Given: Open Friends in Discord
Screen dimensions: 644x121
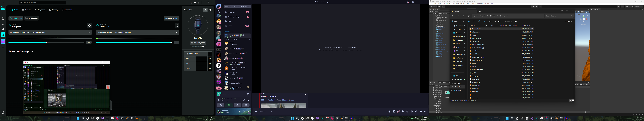Looking at the screenshot, I should click(237, 12).
